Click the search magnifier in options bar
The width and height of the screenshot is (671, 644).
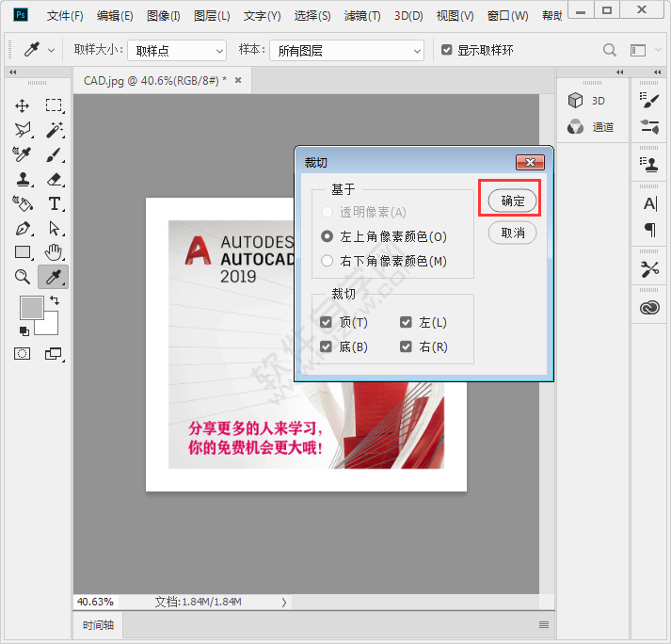coord(610,51)
